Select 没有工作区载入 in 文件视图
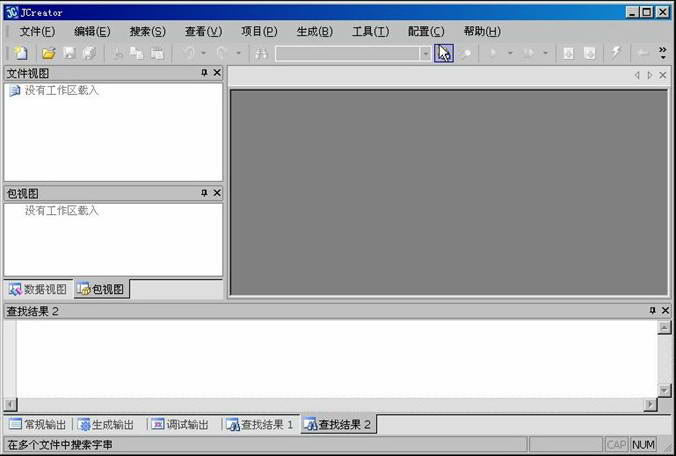The width and height of the screenshot is (676, 456). click(62, 91)
